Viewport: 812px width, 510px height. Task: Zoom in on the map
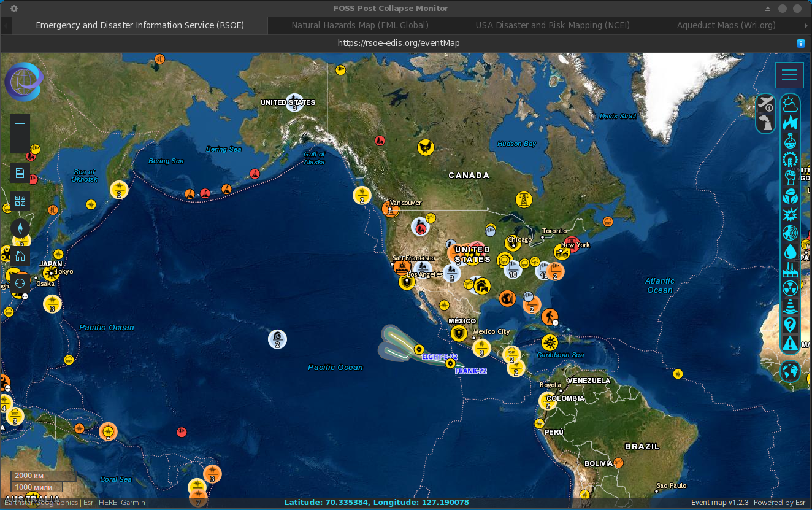[20, 123]
